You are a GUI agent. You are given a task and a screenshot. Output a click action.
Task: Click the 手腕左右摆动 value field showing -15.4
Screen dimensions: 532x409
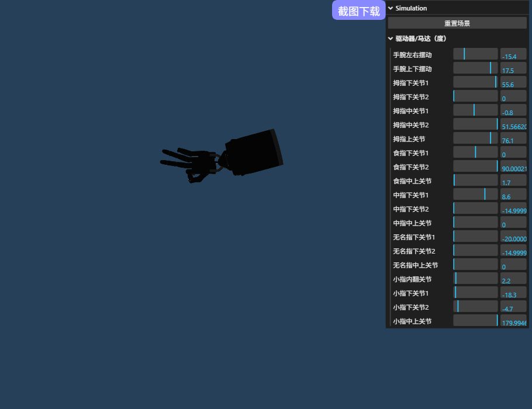tap(513, 55)
